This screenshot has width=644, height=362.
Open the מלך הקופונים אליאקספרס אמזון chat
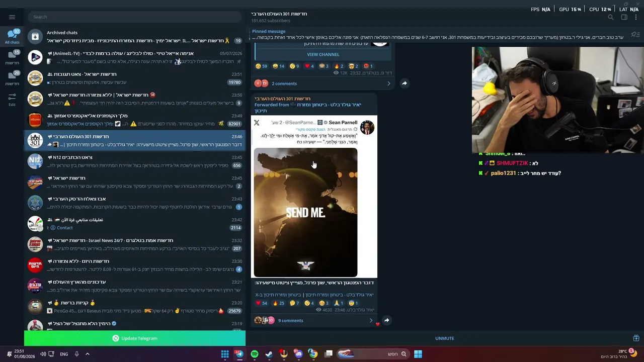135,120
